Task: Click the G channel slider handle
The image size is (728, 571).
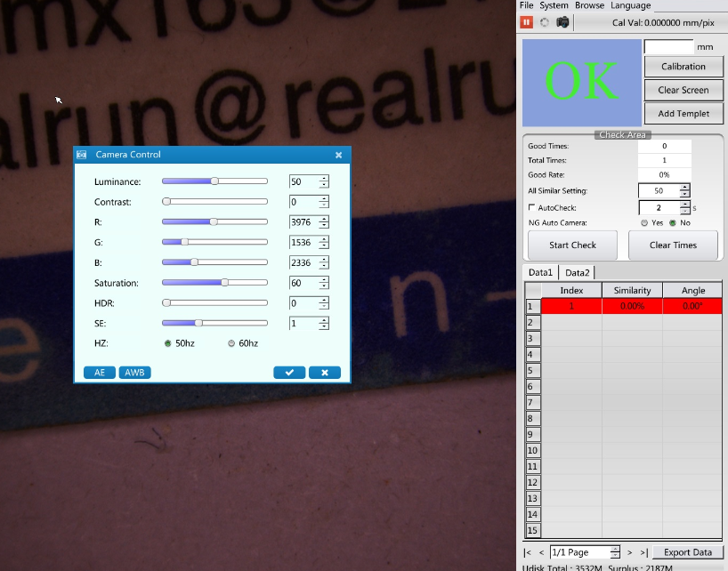Action: coord(185,242)
